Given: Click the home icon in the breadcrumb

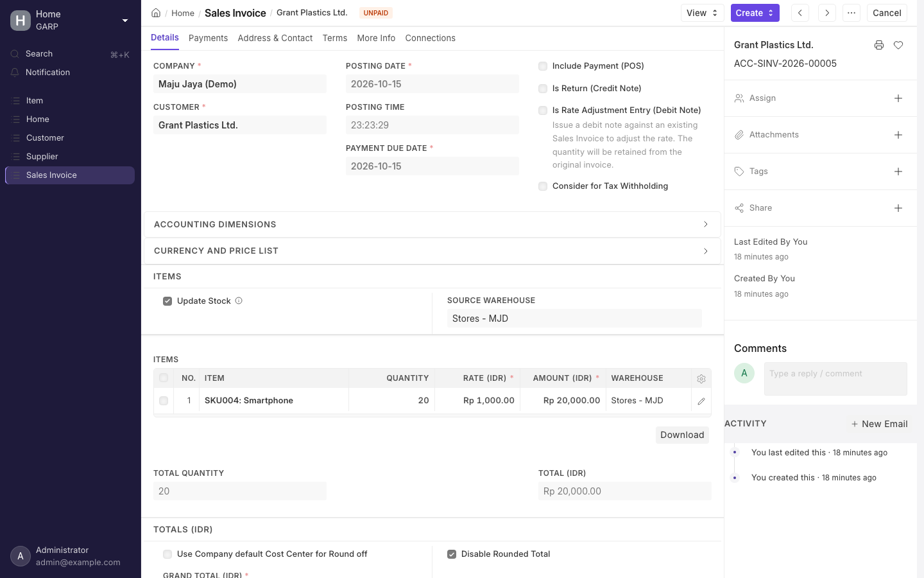Looking at the screenshot, I should click(156, 13).
